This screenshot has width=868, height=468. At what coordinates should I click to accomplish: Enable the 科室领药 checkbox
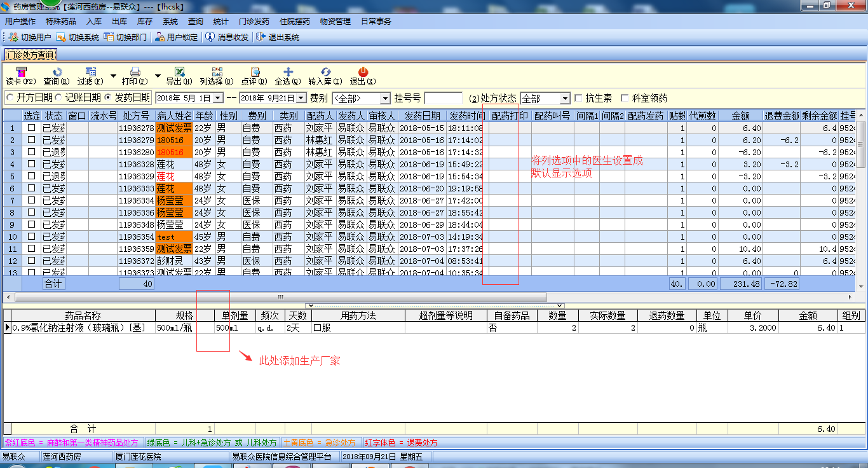click(x=625, y=98)
